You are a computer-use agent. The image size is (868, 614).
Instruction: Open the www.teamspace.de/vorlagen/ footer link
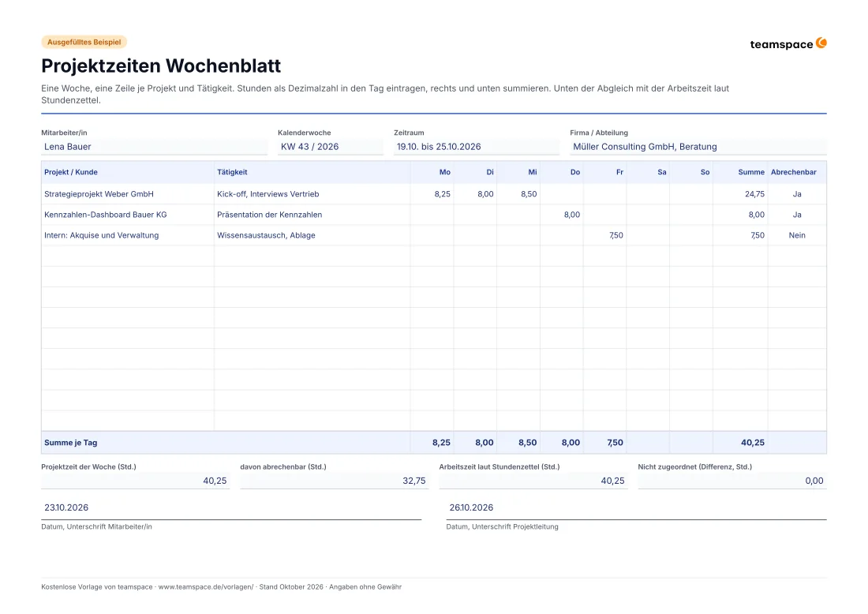[x=206, y=587]
